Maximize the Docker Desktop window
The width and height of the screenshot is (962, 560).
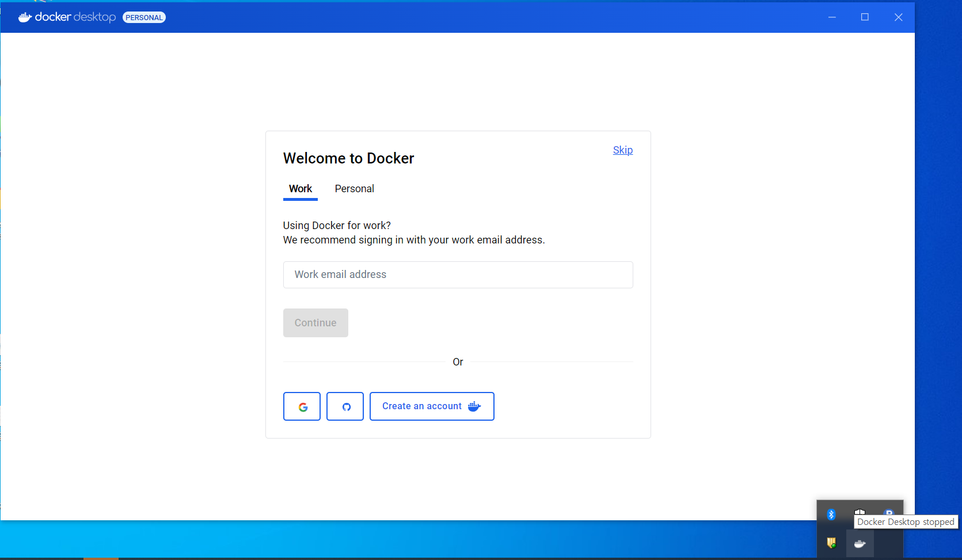click(865, 17)
